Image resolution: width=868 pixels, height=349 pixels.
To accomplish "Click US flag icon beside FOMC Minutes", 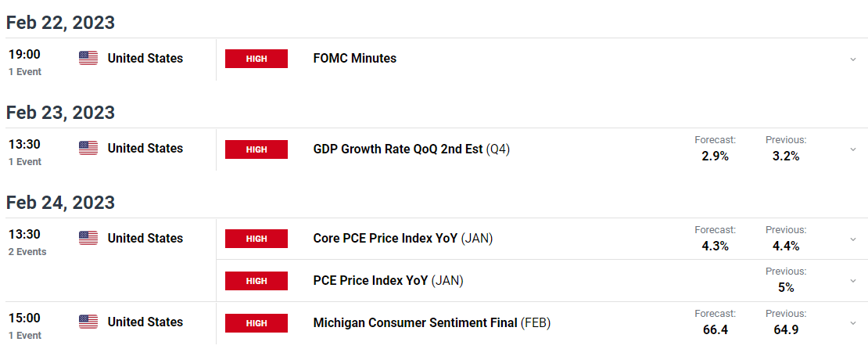I will click(x=88, y=58).
